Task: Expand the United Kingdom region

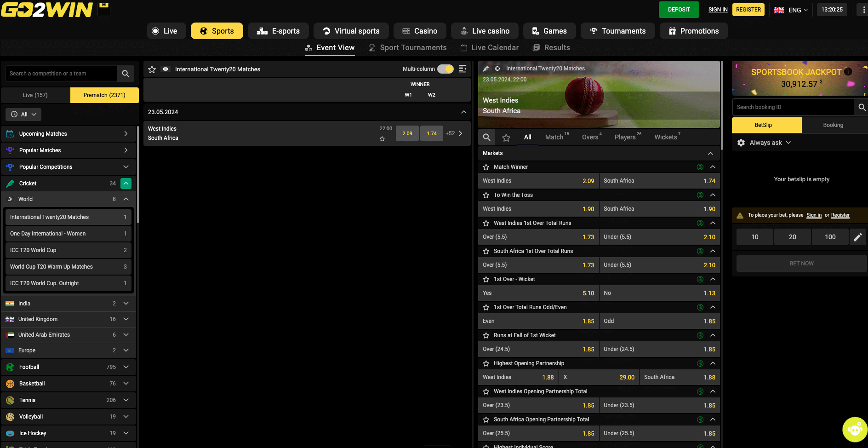Action: pos(126,319)
